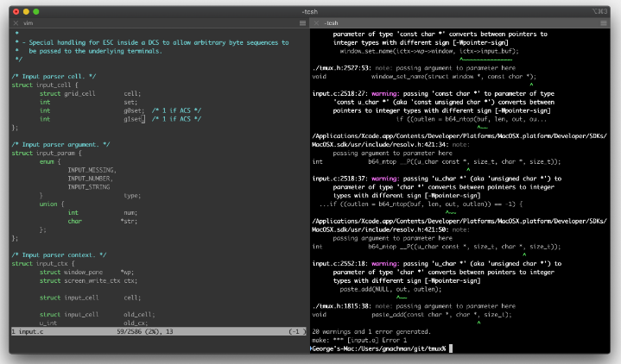Click the input.c:2518:37 warning location
Screen dimensions: 621x364
coord(339,178)
